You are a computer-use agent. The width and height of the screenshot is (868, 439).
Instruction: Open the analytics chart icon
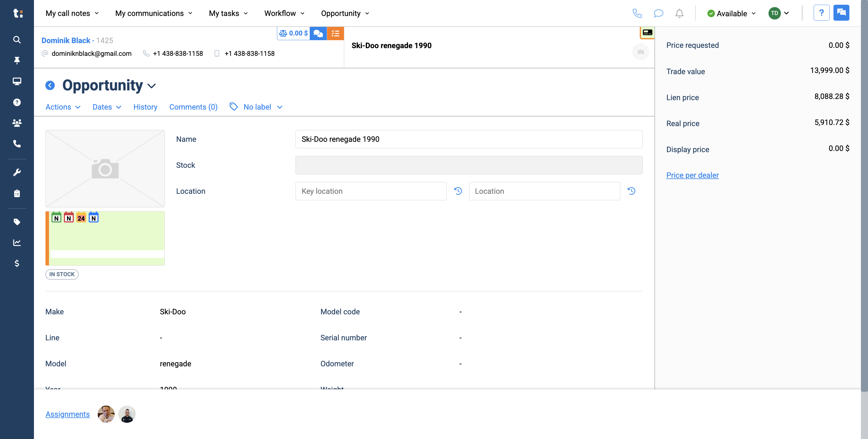click(17, 243)
